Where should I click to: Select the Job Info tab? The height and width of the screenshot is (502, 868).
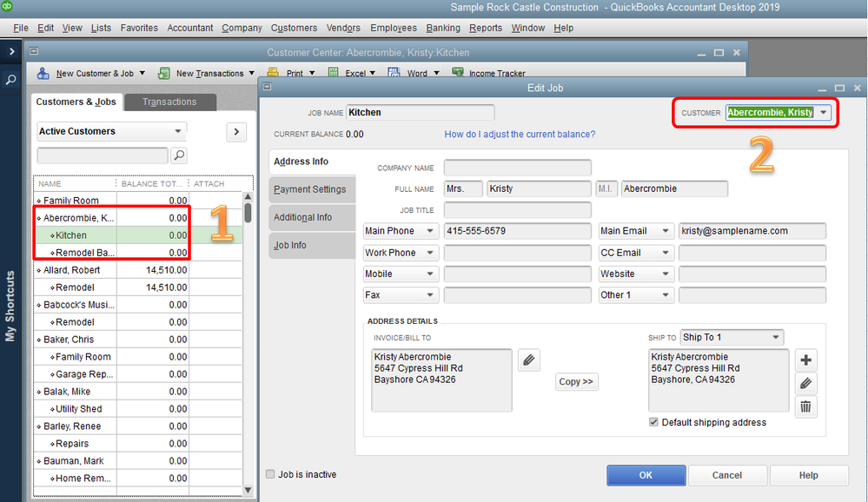(312, 245)
